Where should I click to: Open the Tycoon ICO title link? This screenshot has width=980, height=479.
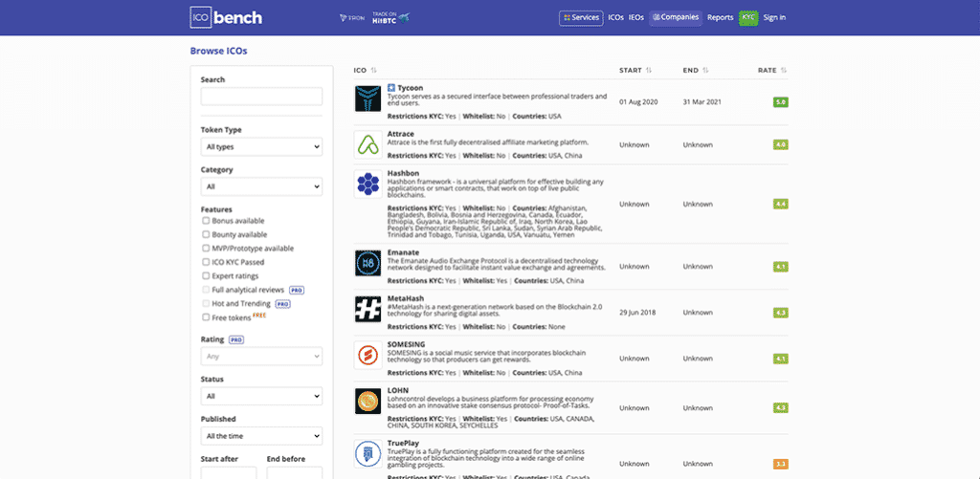tap(410, 88)
